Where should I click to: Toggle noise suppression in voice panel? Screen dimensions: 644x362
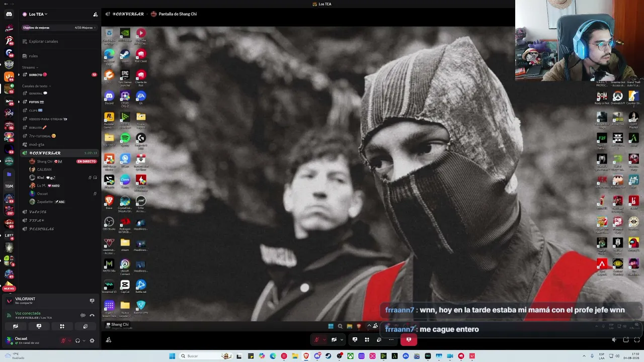83,315
